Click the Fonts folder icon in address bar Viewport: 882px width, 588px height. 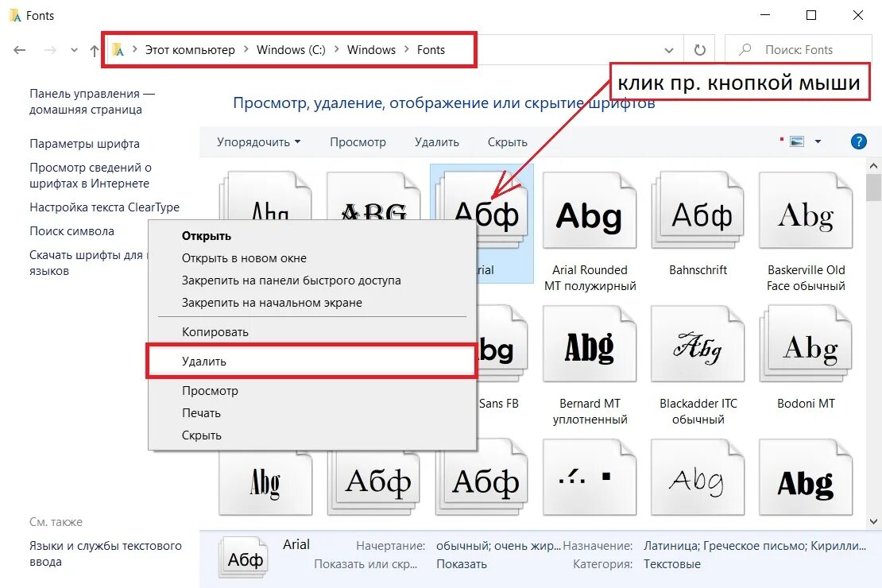pyautogui.click(x=118, y=50)
